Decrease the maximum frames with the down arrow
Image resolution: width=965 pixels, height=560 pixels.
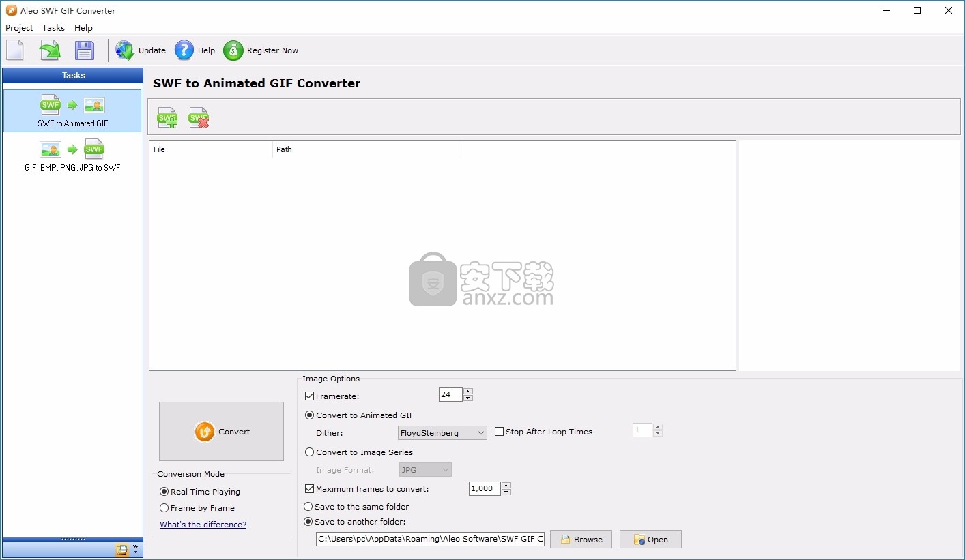[506, 492]
